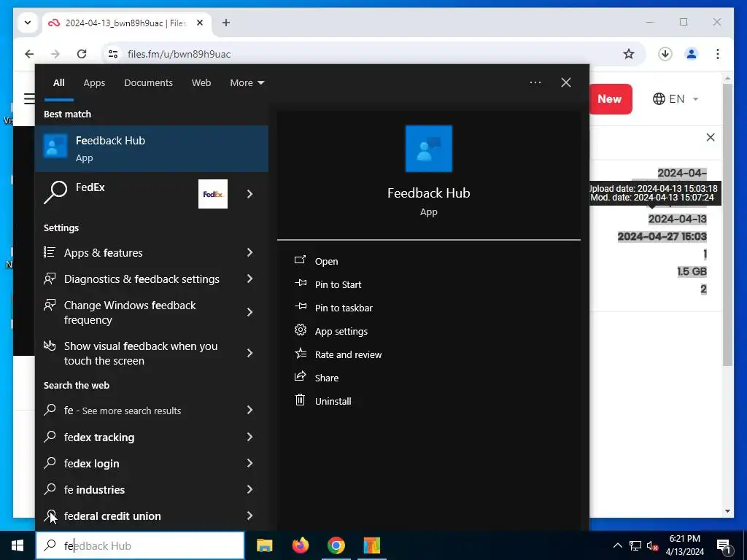Open a new Chrome tab
The width and height of the screenshot is (747, 560).
pos(226,23)
